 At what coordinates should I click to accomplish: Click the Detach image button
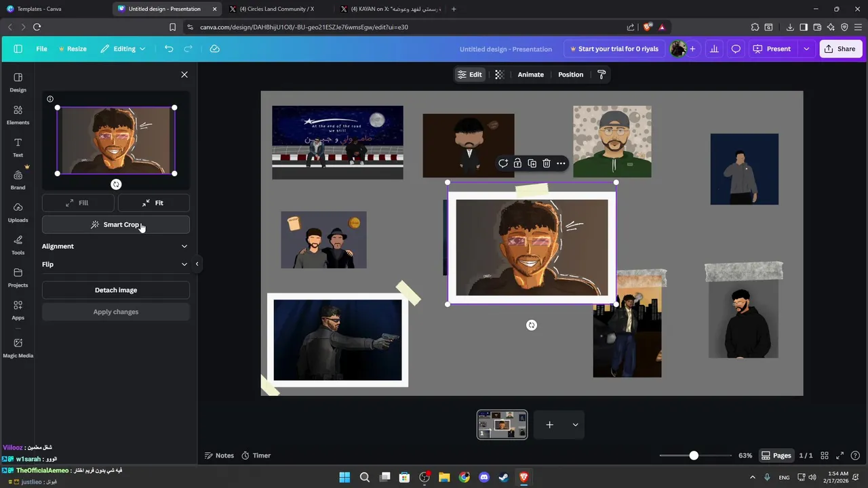(115, 290)
